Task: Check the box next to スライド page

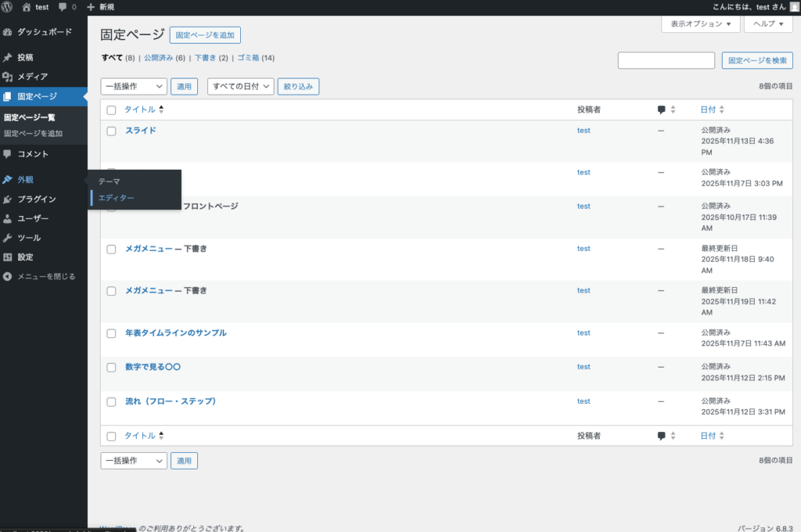Action: tap(111, 131)
